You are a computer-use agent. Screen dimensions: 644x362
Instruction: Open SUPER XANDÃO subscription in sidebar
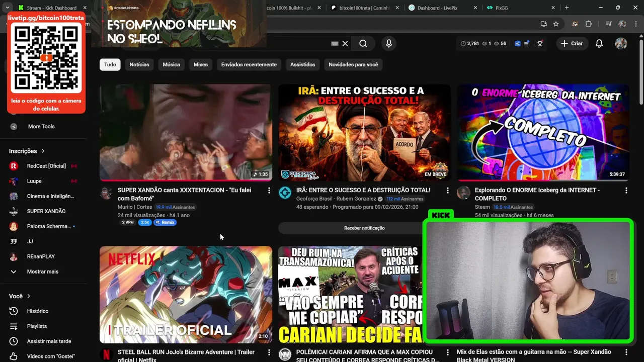coord(46,211)
